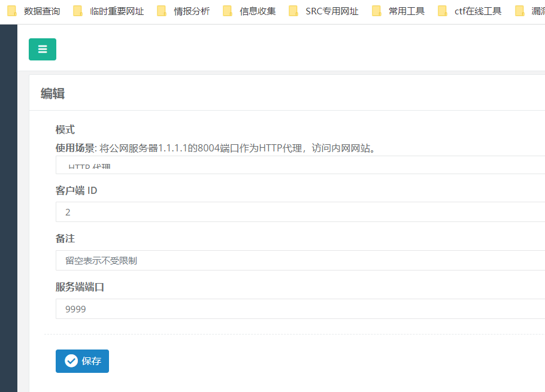
Task: Expand the 模式 dropdown showing HTTP代理
Action: coord(299,165)
